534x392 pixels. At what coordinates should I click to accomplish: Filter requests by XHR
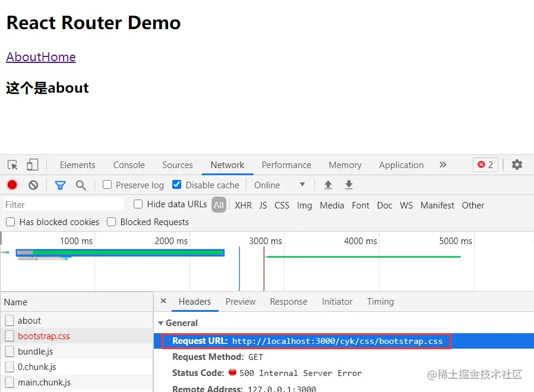243,206
